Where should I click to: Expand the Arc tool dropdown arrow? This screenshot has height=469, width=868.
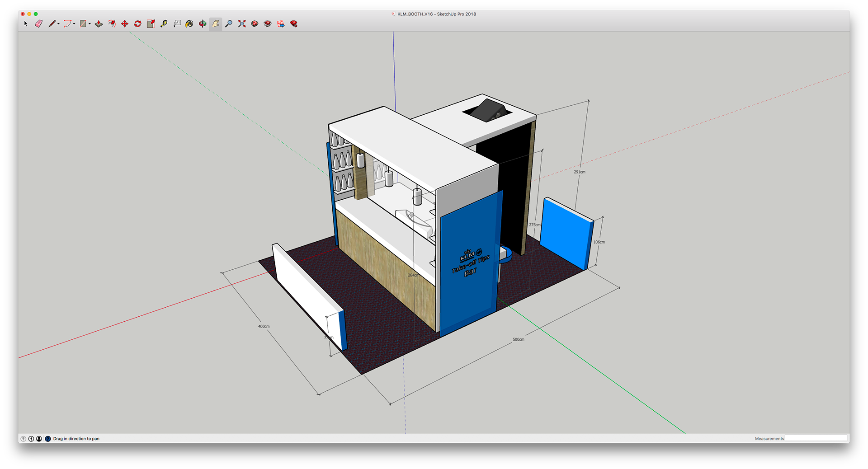coord(74,24)
